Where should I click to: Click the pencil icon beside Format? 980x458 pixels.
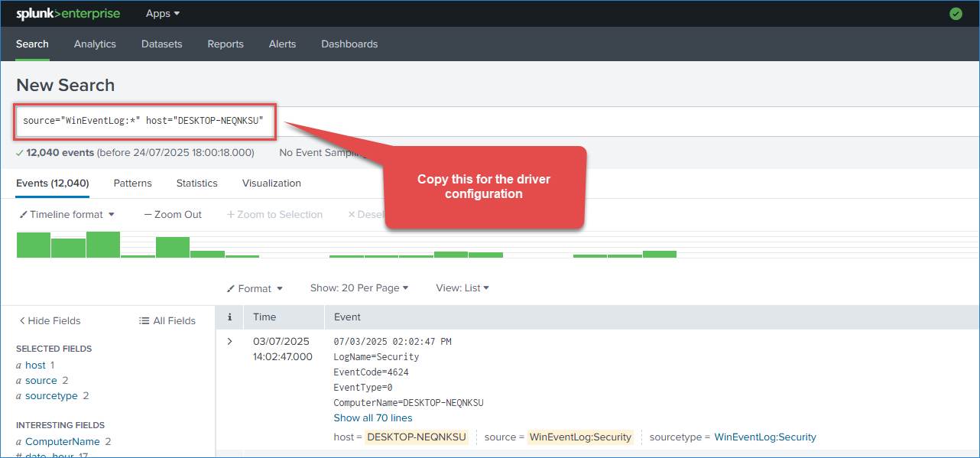pos(231,288)
